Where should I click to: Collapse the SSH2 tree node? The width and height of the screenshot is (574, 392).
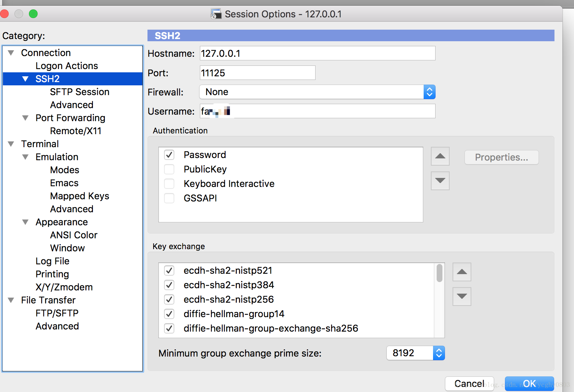(x=25, y=79)
